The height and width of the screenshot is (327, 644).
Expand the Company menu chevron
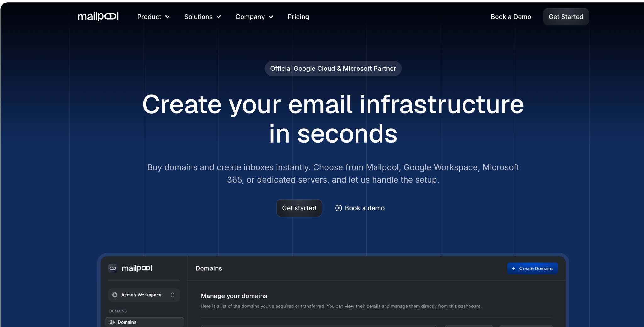tap(271, 17)
